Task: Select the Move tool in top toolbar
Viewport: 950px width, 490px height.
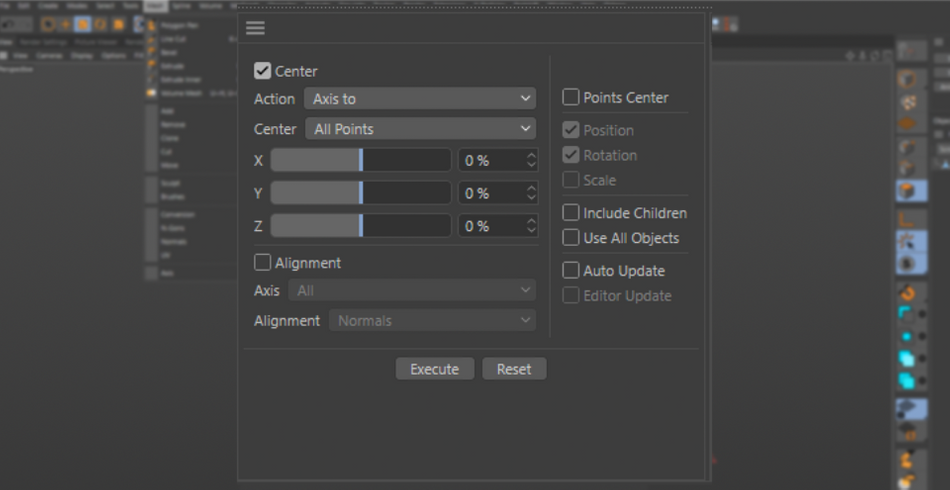Action: pos(65,24)
